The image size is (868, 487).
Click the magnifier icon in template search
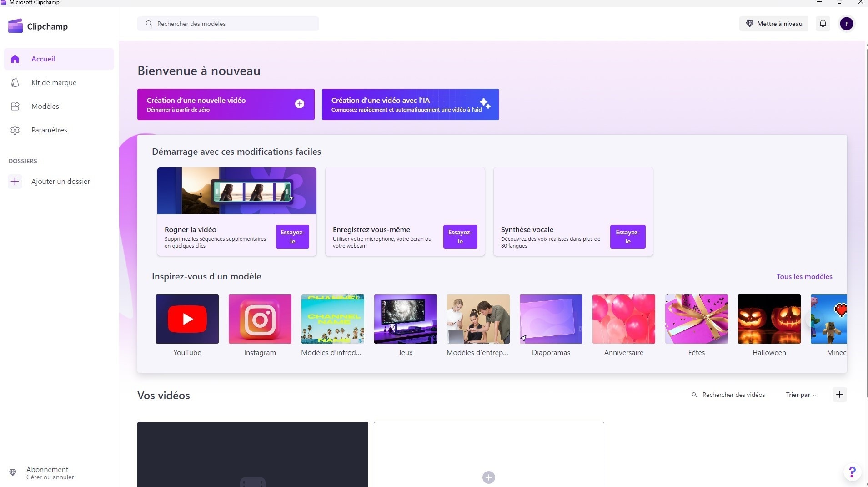[149, 24]
